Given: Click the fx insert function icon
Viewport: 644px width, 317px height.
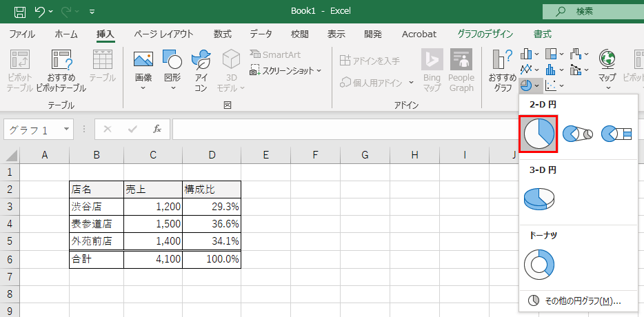Looking at the screenshot, I should [157, 129].
